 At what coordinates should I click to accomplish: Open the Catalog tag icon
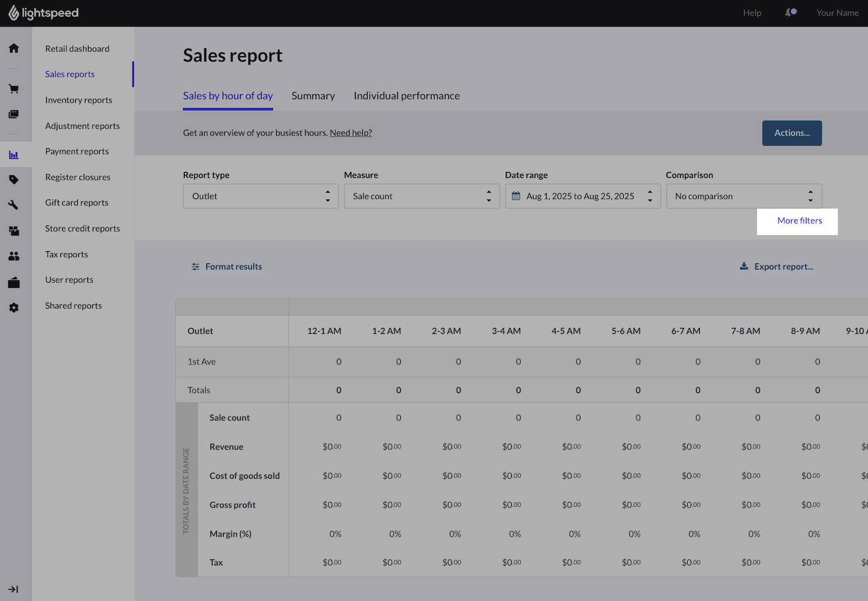(14, 180)
